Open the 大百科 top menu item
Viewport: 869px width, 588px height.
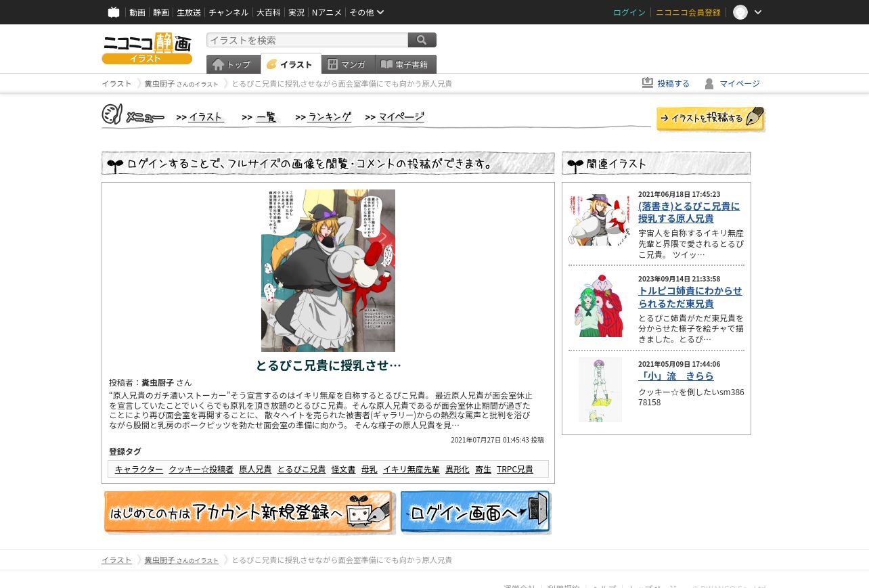[x=268, y=12]
